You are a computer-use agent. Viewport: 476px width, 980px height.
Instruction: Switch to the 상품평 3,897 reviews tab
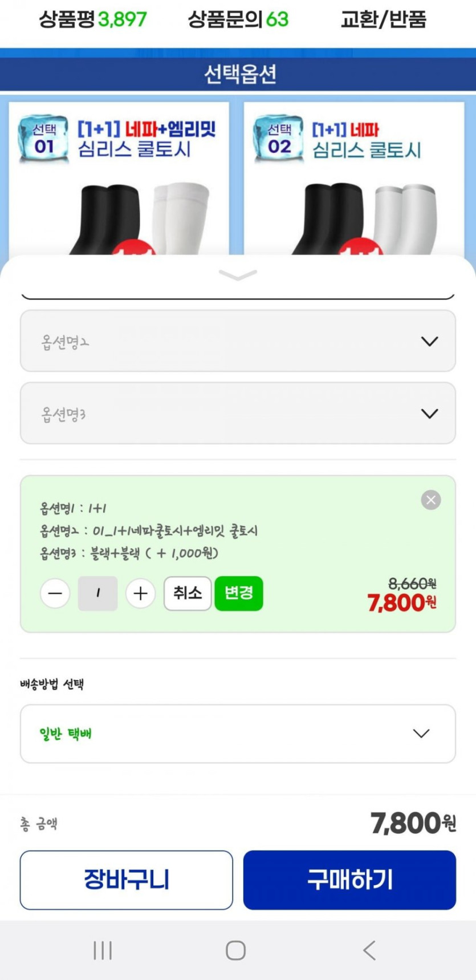[x=93, y=20]
